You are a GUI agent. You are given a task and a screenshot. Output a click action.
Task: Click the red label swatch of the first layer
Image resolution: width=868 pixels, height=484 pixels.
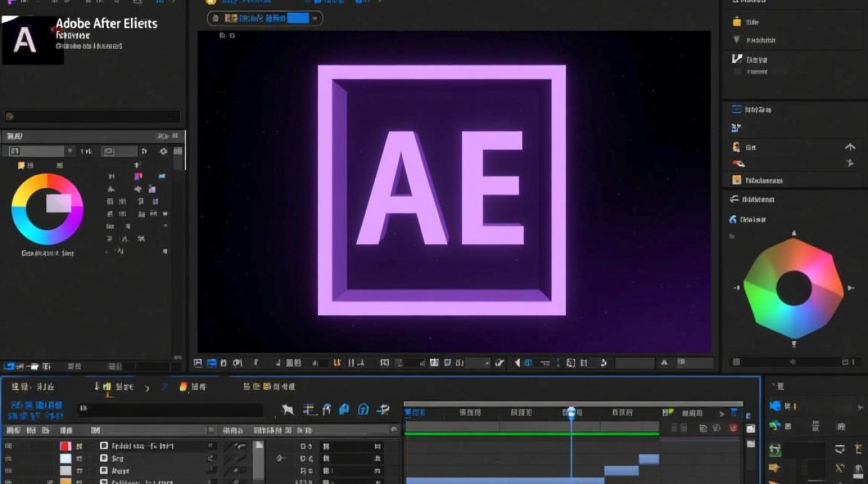coord(65,446)
